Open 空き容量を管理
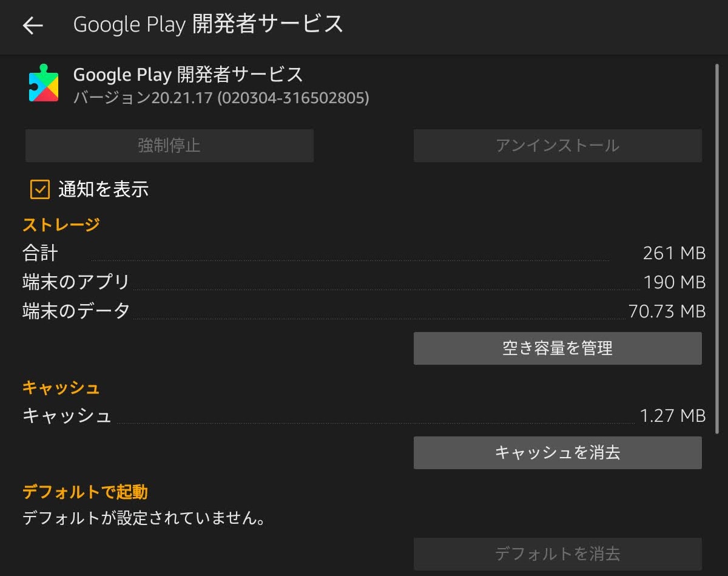The width and height of the screenshot is (728, 576). click(x=557, y=348)
